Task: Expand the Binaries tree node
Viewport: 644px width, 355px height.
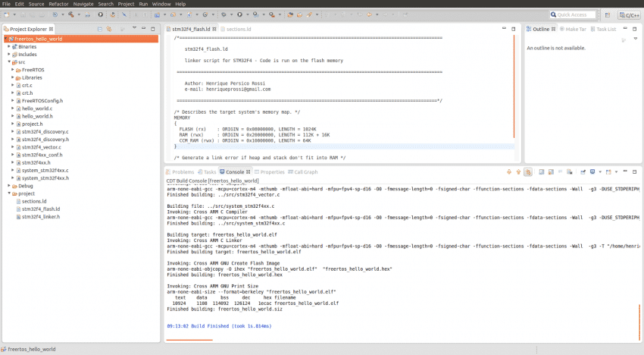Action: (9, 46)
